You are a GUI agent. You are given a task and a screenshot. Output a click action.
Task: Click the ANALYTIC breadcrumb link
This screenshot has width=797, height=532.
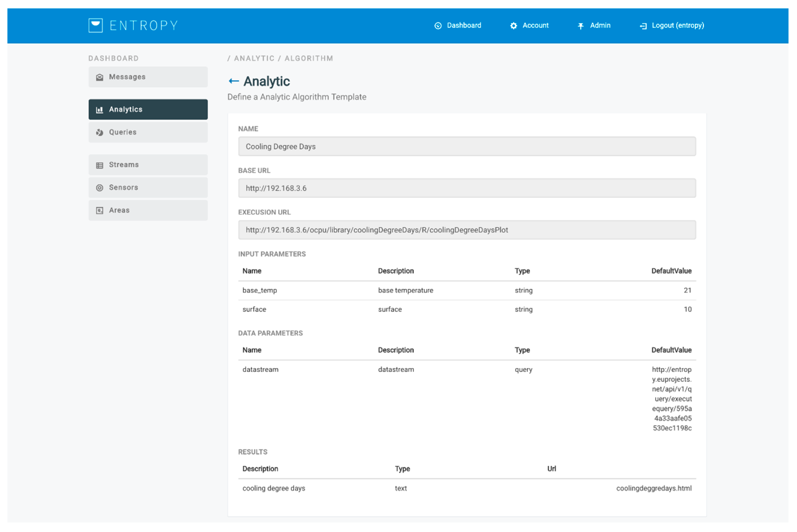[x=254, y=58]
